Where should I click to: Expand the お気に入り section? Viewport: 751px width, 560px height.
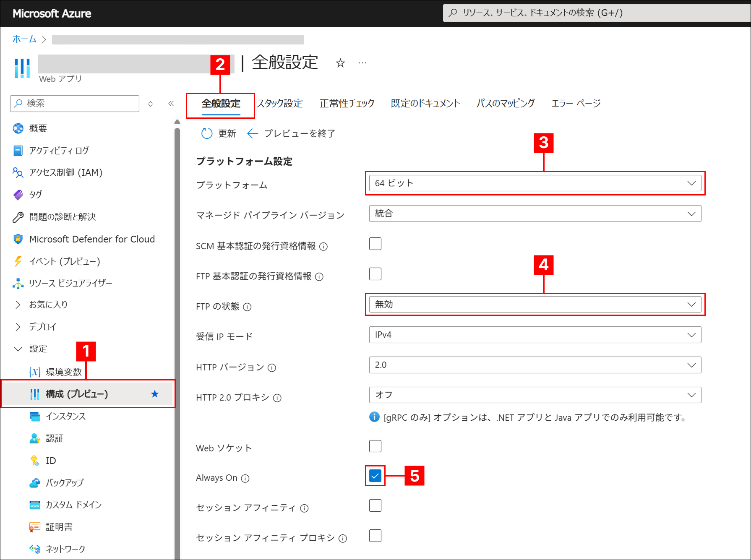18,305
